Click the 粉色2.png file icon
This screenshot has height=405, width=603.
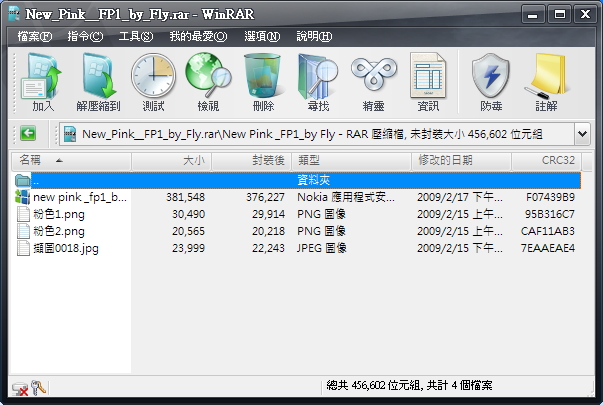23,231
